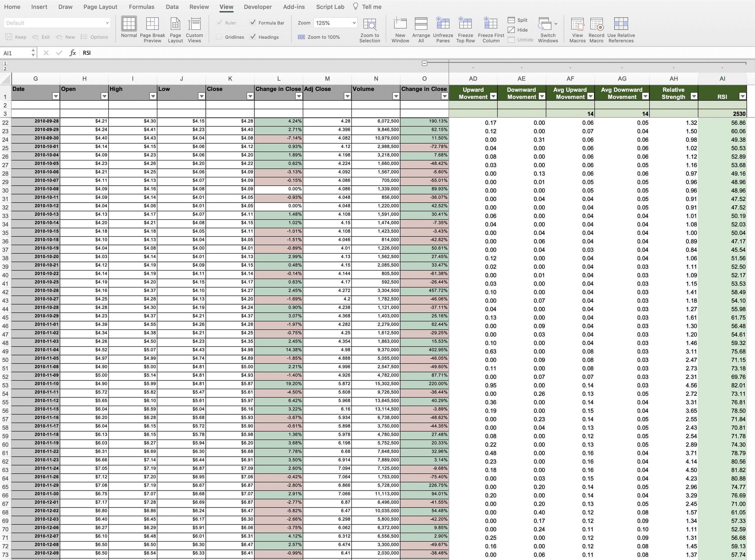Image resolution: width=755 pixels, height=560 pixels.
Task: Click the sheet view Options button
Action: point(95,37)
